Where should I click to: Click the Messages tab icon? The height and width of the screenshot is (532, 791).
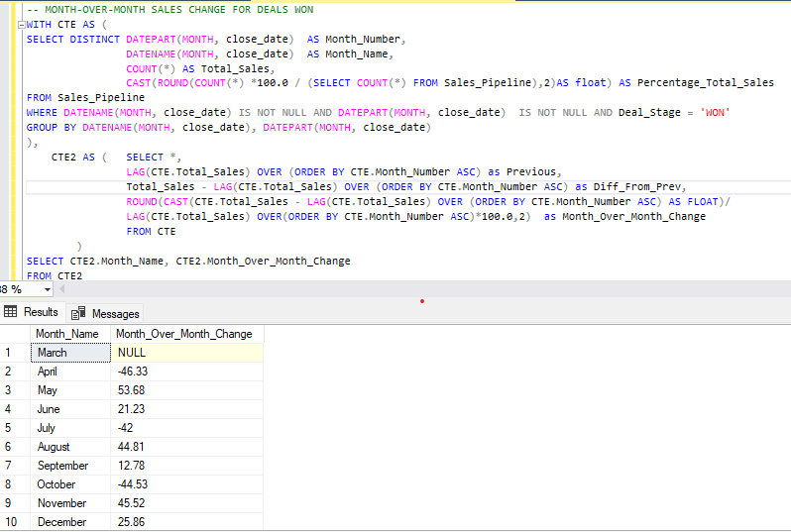(78, 314)
